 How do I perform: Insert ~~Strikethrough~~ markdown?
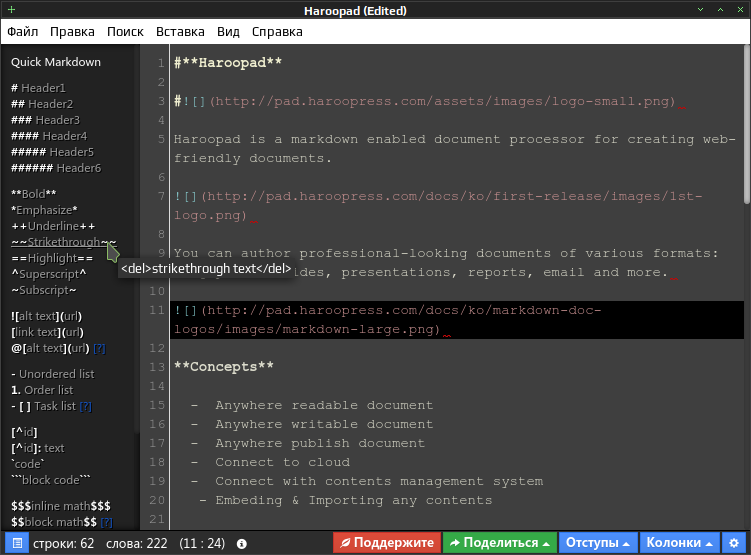click(64, 242)
